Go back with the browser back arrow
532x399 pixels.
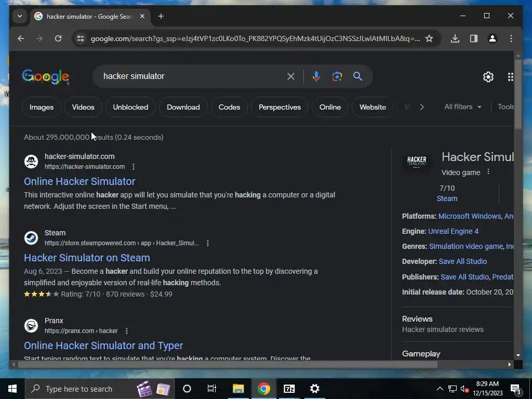[21, 38]
